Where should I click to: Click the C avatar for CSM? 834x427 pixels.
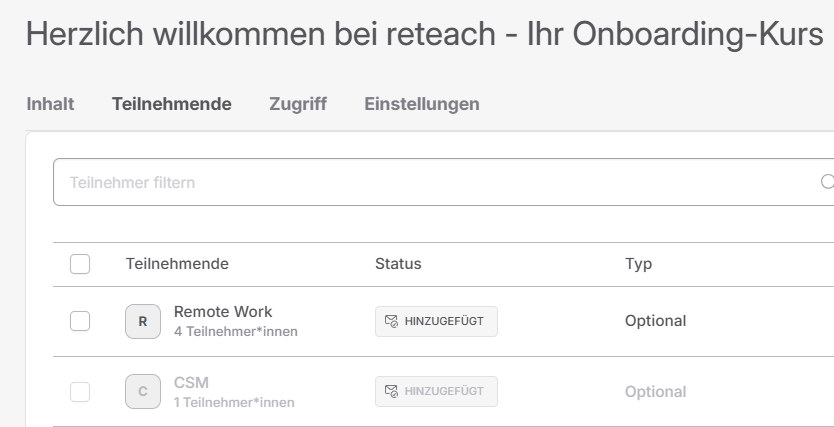tap(143, 391)
